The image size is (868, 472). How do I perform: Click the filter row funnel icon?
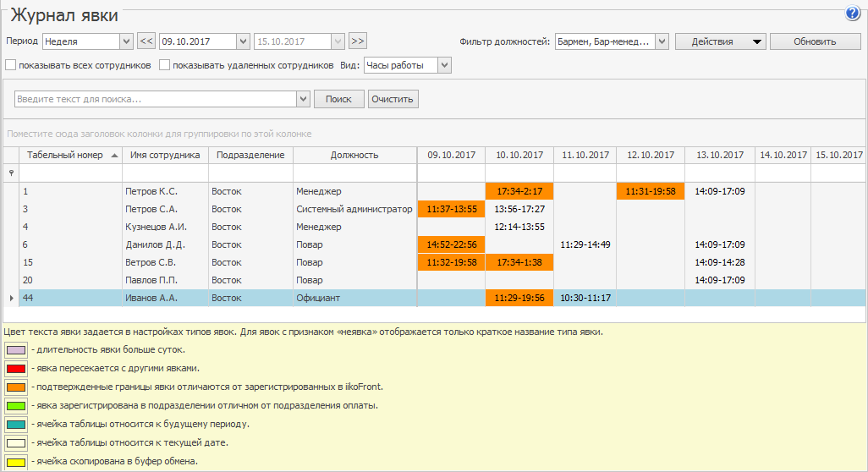point(11,173)
